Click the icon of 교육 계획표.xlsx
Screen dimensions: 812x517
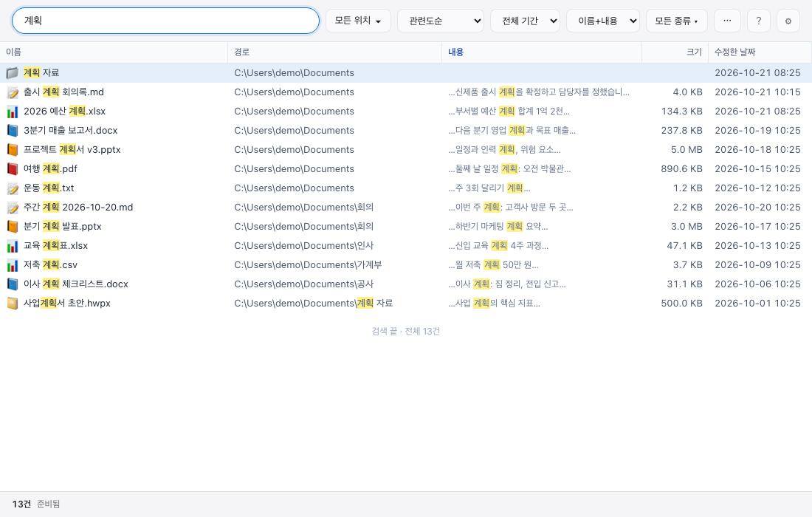tap(13, 245)
